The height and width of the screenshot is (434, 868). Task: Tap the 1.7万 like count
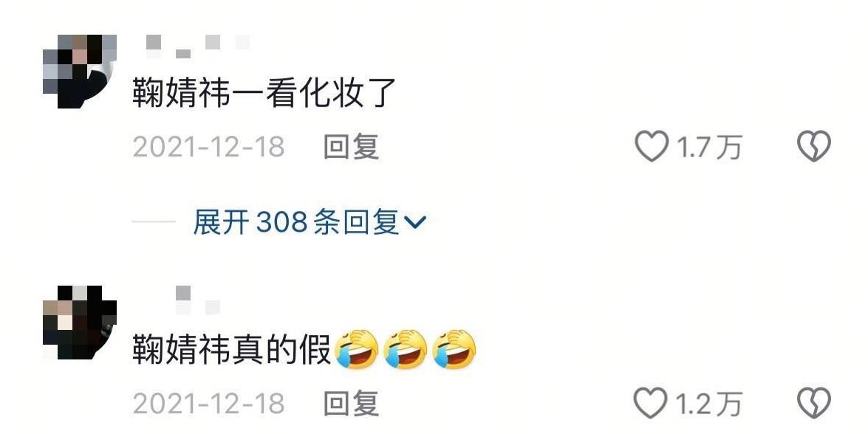coord(709,148)
